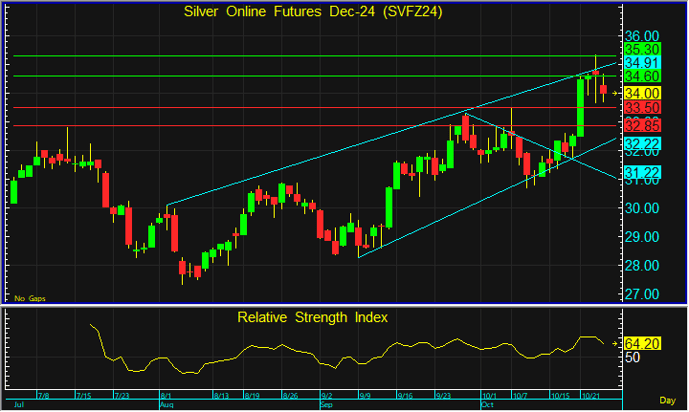Click the last price arrow marker beside 34.00
This screenshot has height=412, width=689.
point(617,92)
